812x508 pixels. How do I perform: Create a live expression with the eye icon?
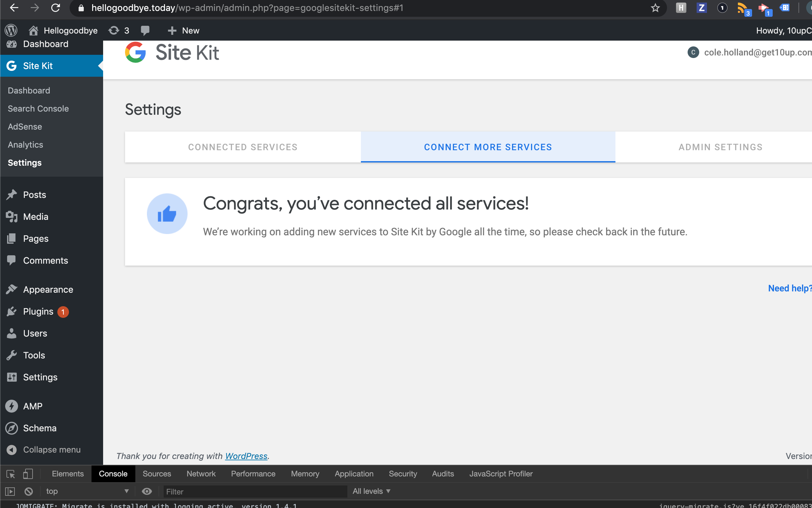pyautogui.click(x=147, y=491)
